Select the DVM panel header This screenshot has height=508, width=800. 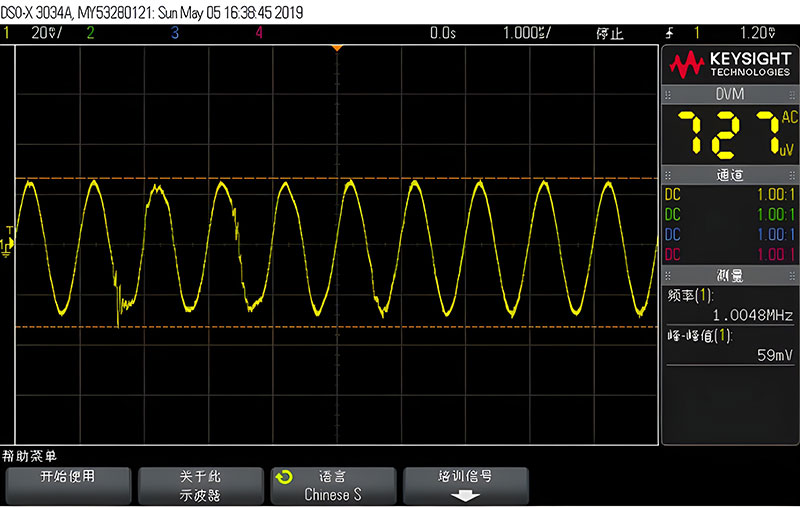[729, 93]
